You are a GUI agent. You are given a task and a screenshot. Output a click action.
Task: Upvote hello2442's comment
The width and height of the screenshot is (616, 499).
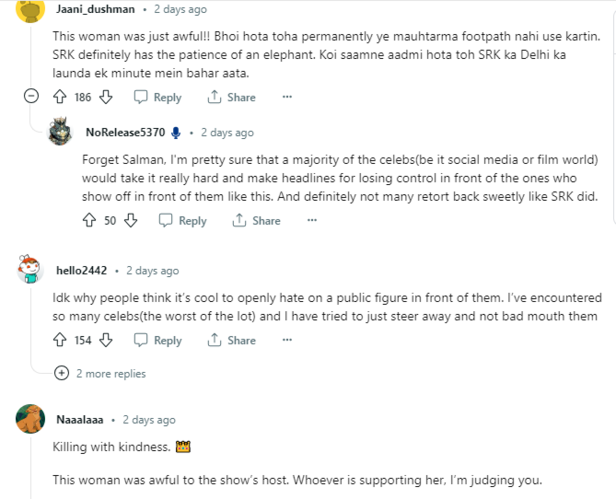point(59,341)
